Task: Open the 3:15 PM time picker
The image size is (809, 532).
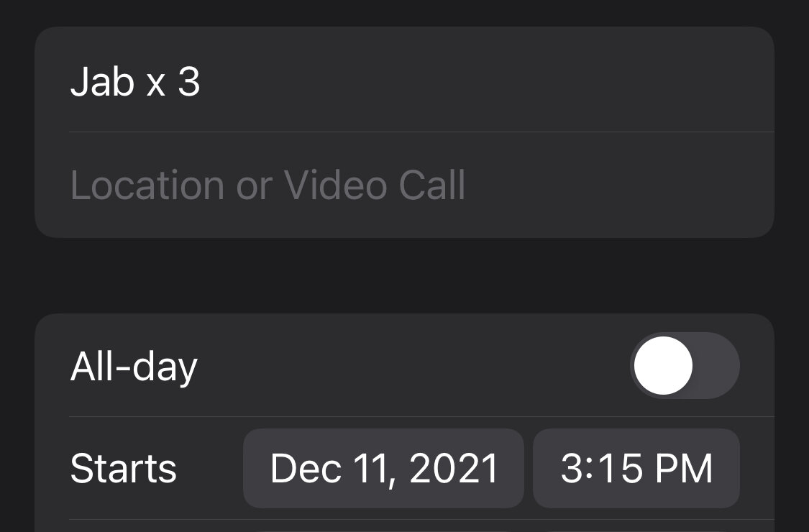Action: [636, 469]
